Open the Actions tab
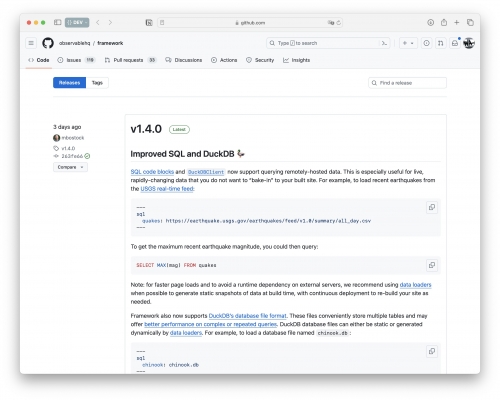The width and height of the screenshot is (500, 400). [x=224, y=60]
